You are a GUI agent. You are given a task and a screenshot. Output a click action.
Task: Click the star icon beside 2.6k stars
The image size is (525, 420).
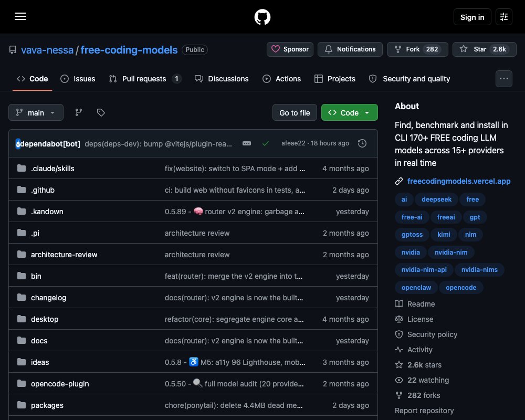(x=399, y=365)
